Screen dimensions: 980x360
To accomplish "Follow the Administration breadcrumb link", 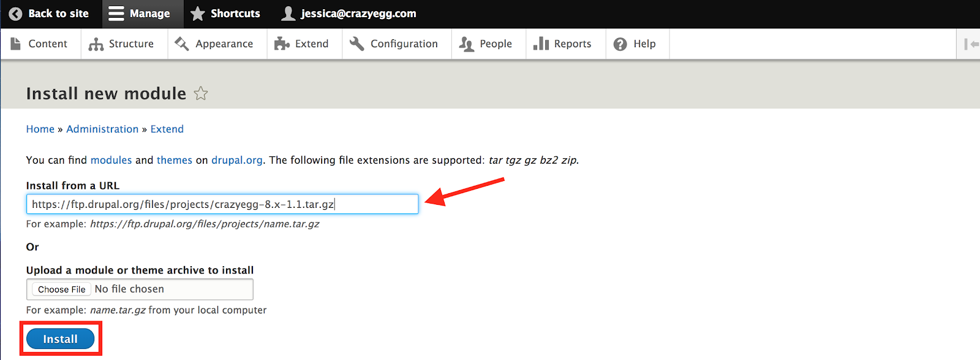I will [102, 129].
